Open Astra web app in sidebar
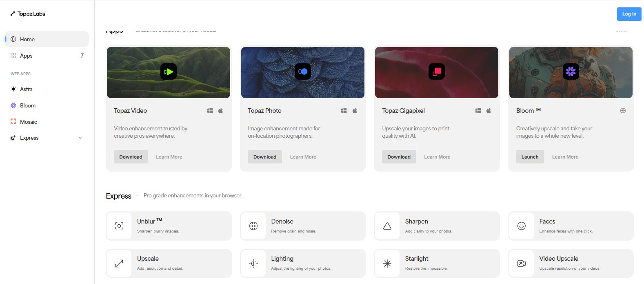Image resolution: width=644 pixels, height=284 pixels. 26,89
